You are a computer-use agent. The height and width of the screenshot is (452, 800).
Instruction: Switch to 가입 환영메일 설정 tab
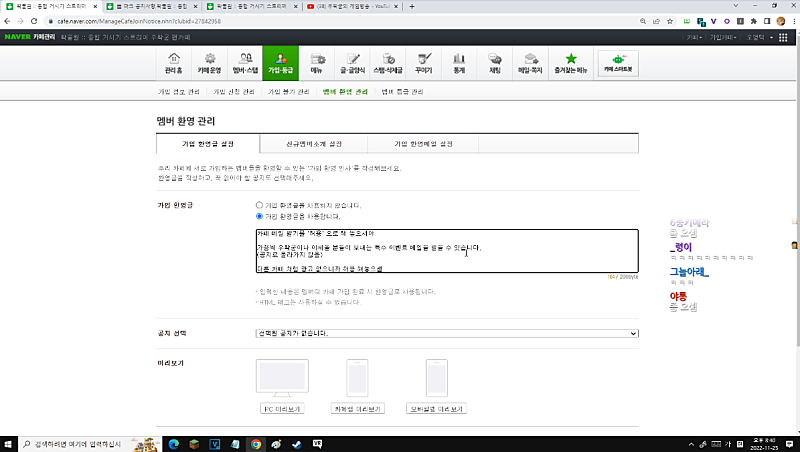coord(423,144)
